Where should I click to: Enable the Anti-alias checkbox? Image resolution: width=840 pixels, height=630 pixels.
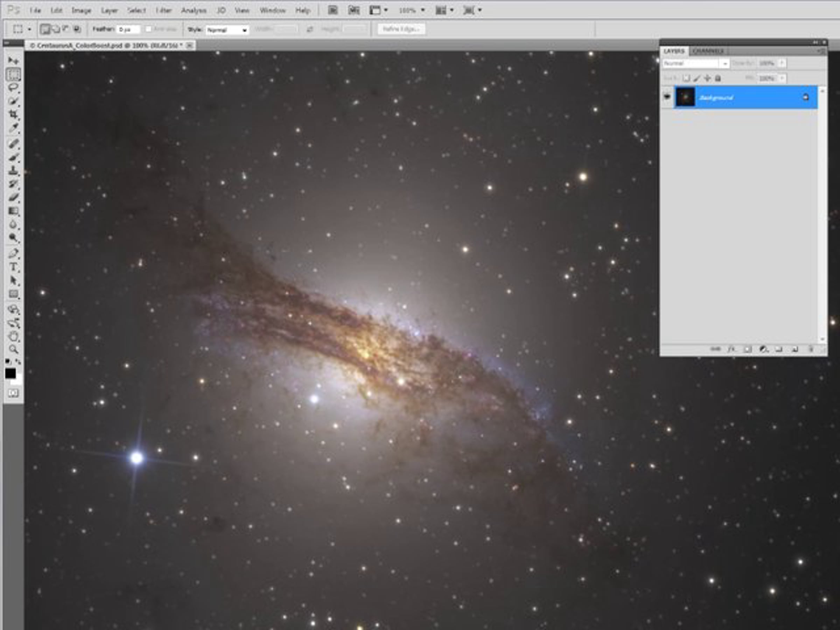point(148,29)
